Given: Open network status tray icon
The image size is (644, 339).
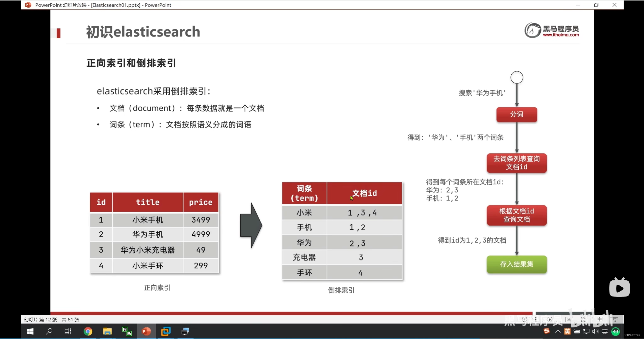Looking at the screenshot, I should (586, 331).
